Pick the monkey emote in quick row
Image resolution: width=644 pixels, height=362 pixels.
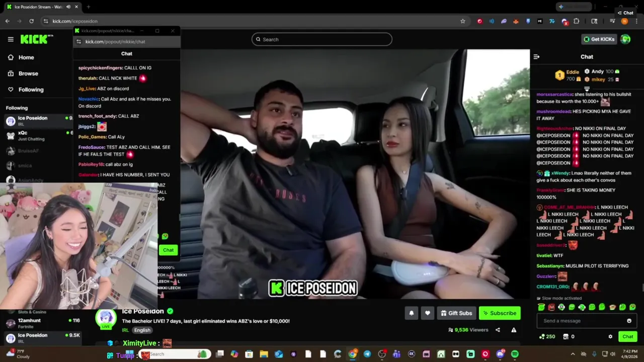(x=612, y=307)
